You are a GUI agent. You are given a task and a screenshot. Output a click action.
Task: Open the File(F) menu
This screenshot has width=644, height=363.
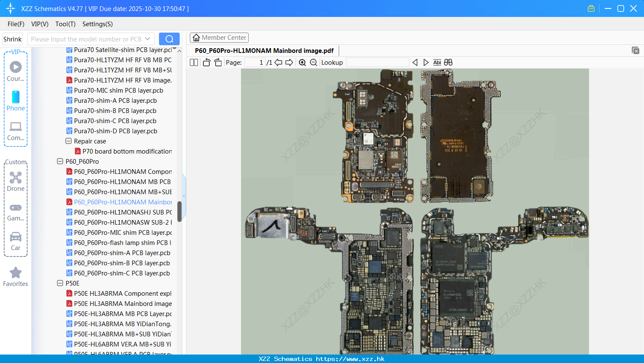point(16,24)
